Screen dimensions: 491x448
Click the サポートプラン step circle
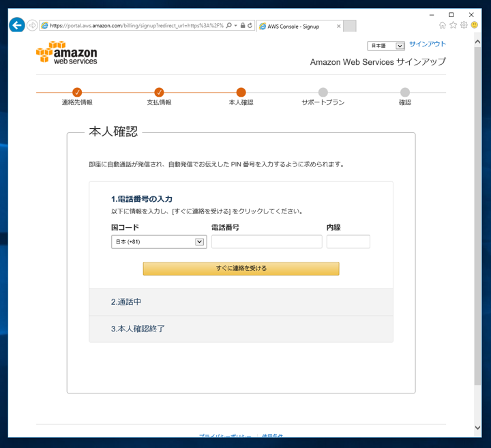[x=323, y=92]
